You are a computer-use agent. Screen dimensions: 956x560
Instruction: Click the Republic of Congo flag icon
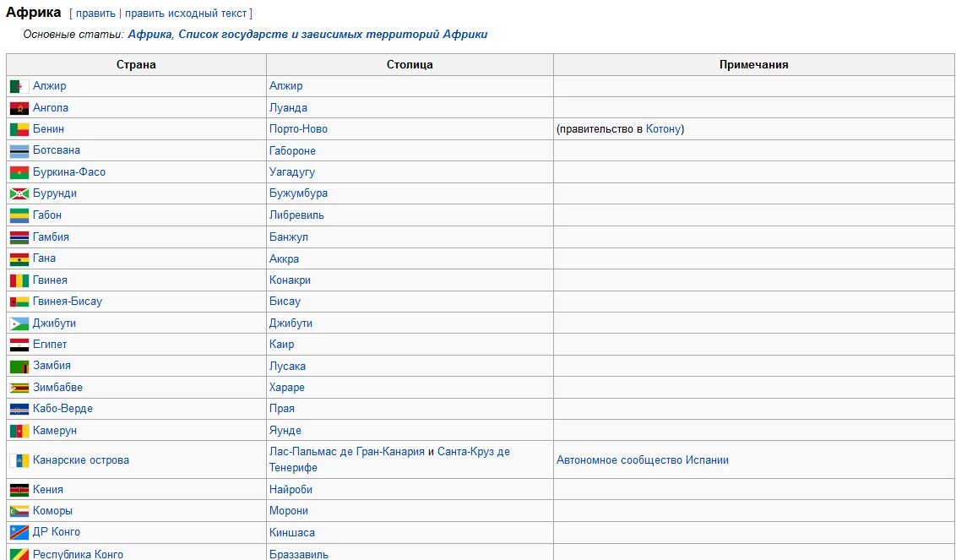19,554
